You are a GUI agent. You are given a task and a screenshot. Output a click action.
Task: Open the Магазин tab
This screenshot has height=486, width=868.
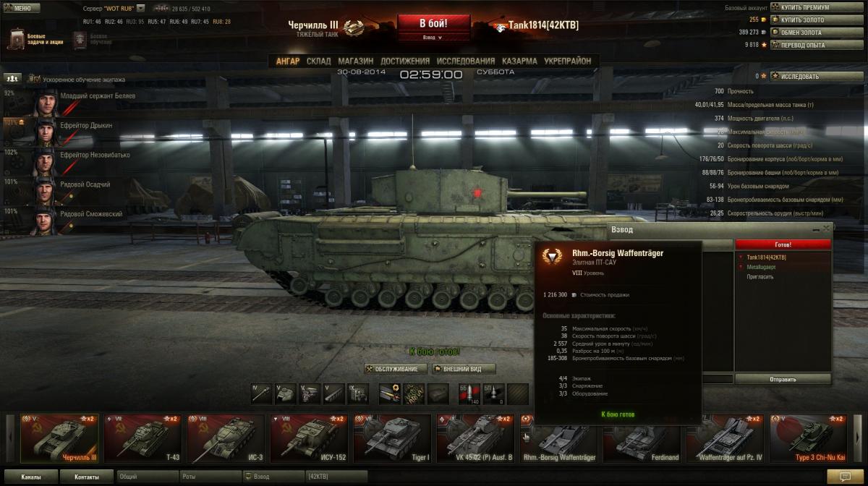pos(355,61)
